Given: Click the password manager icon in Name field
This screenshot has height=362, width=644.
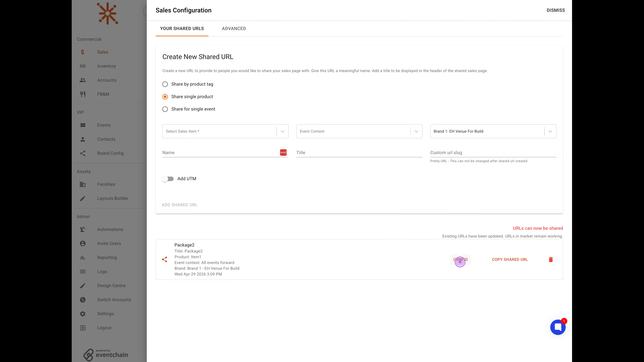Looking at the screenshot, I should [283, 152].
